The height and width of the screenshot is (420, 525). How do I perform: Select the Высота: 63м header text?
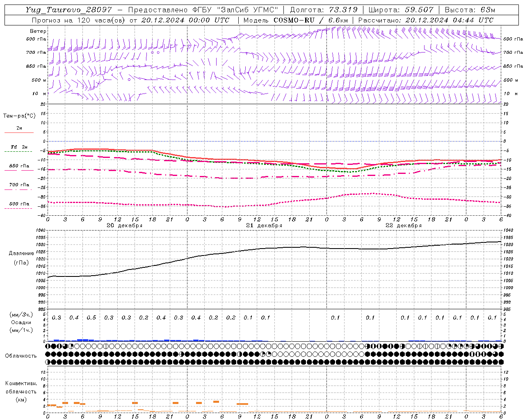pyautogui.click(x=470, y=10)
